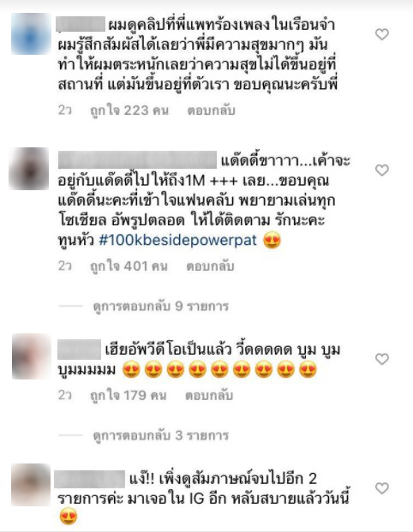This screenshot has height=532, width=413.
Task: Open the blurred blue avatar of first commenter
Action: [x=31, y=34]
